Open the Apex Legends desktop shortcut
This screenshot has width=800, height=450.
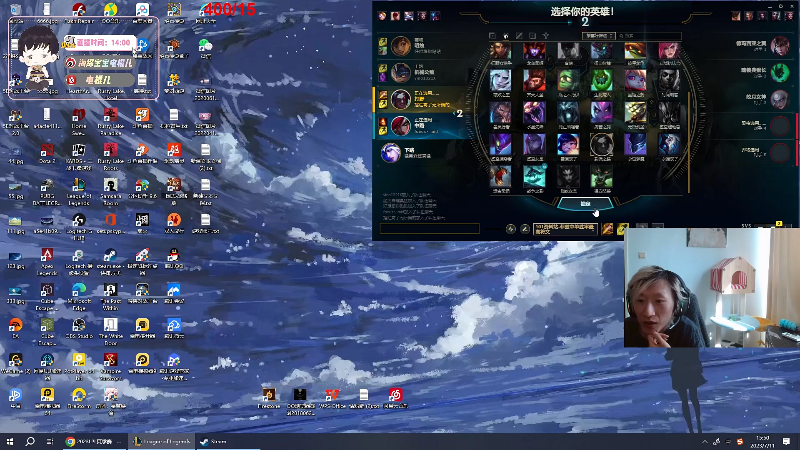(47, 261)
